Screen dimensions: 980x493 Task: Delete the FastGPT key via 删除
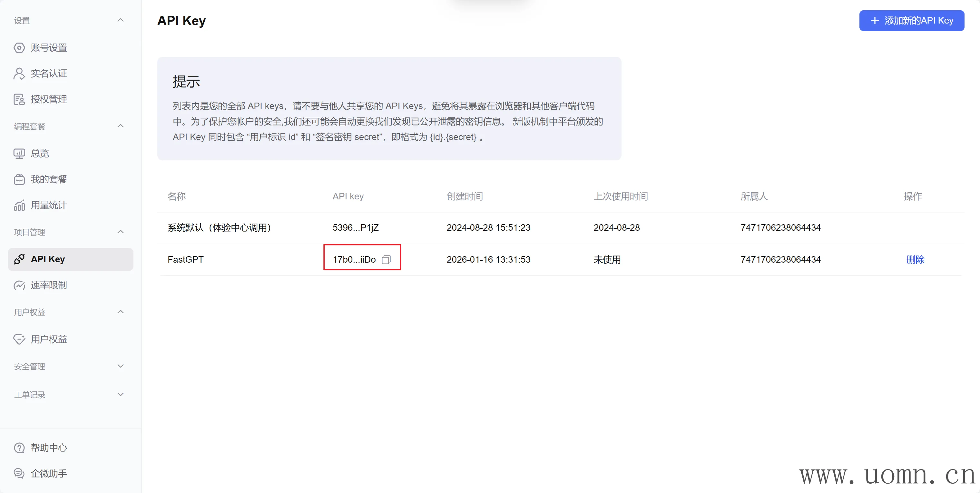[915, 260]
